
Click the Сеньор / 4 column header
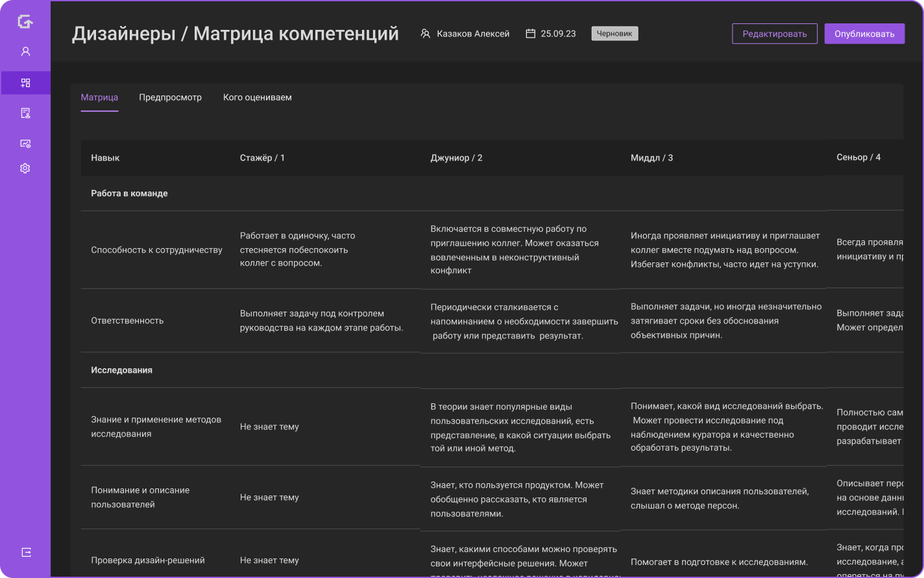(858, 157)
